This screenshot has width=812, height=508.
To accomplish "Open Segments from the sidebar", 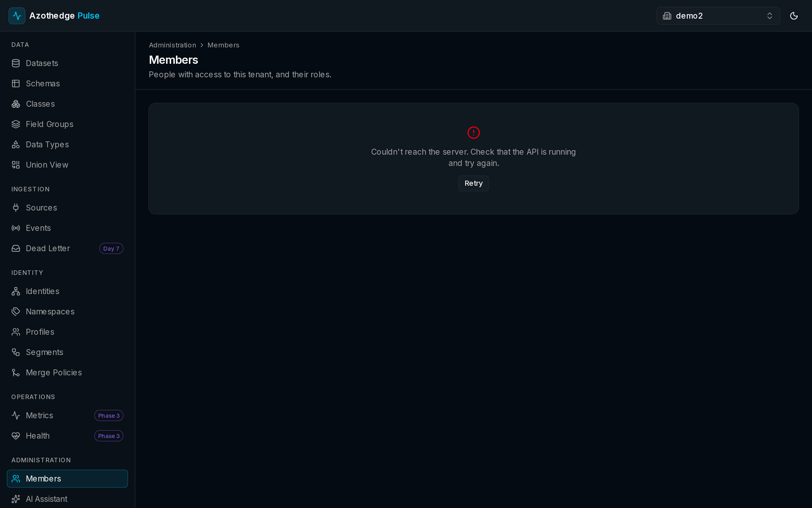I will pyautogui.click(x=67, y=352).
